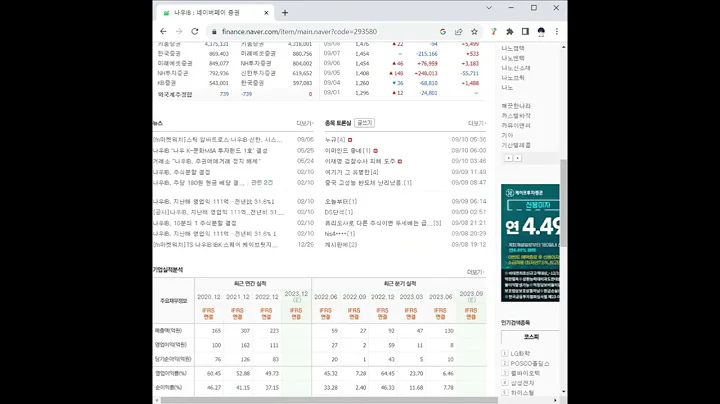Screen dimensions: 720x404
Task: Open the Chrome profile avatar
Action: pyautogui.click(x=541, y=32)
